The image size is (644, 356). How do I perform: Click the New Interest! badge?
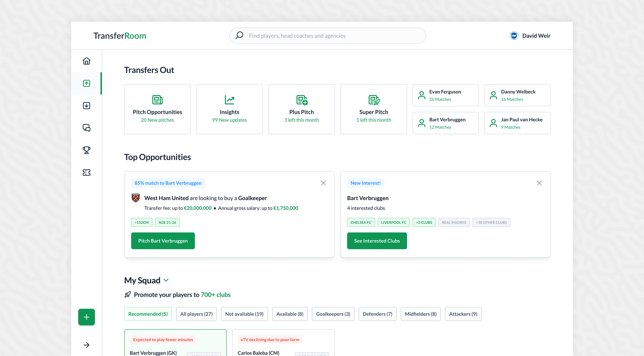pyautogui.click(x=366, y=183)
